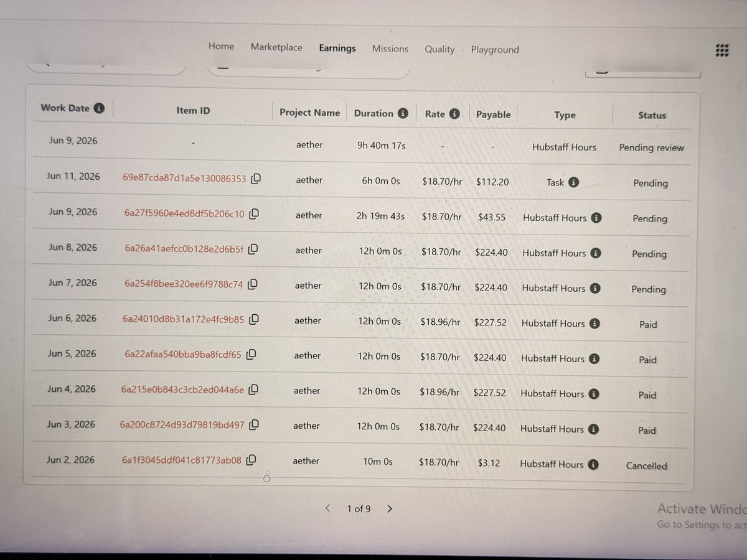The width and height of the screenshot is (747, 560).
Task: Click the $3.12 payable amount
Action: pos(489,464)
